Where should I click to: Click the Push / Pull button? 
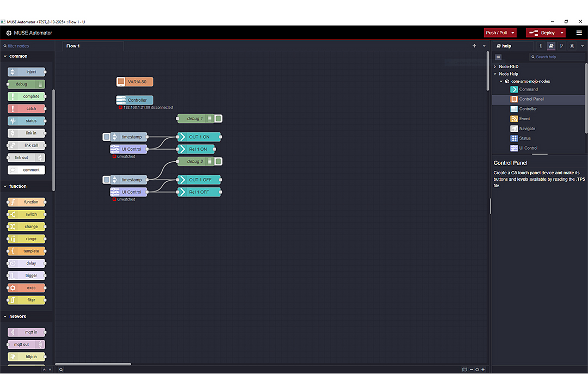(496, 33)
